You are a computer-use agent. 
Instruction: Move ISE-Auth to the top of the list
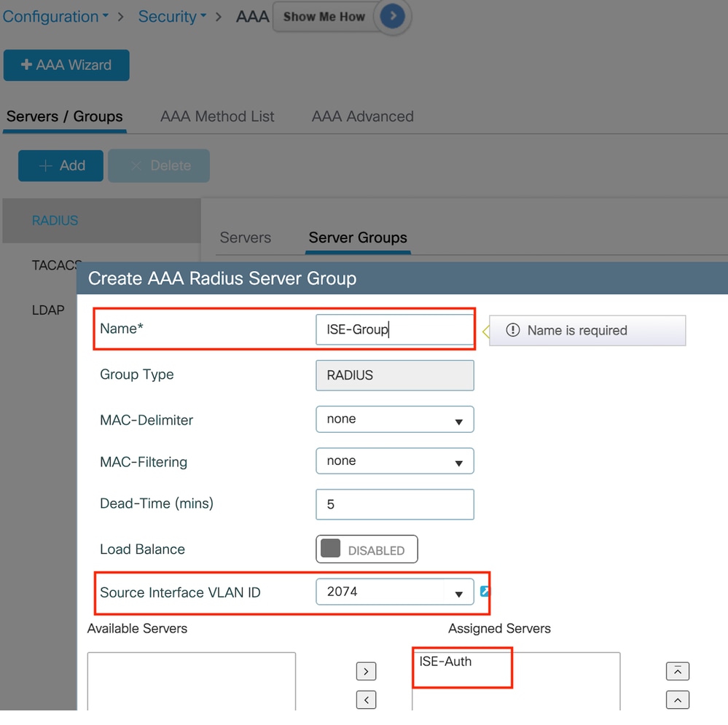click(678, 671)
